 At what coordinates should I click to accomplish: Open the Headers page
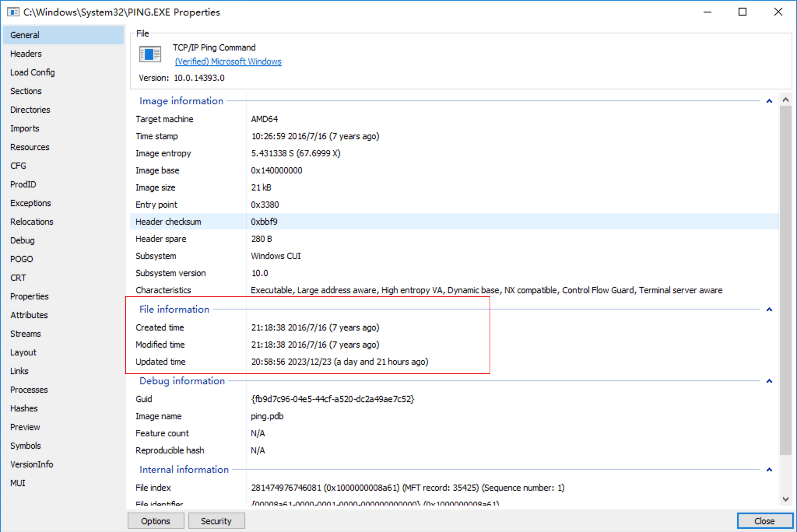(x=26, y=54)
